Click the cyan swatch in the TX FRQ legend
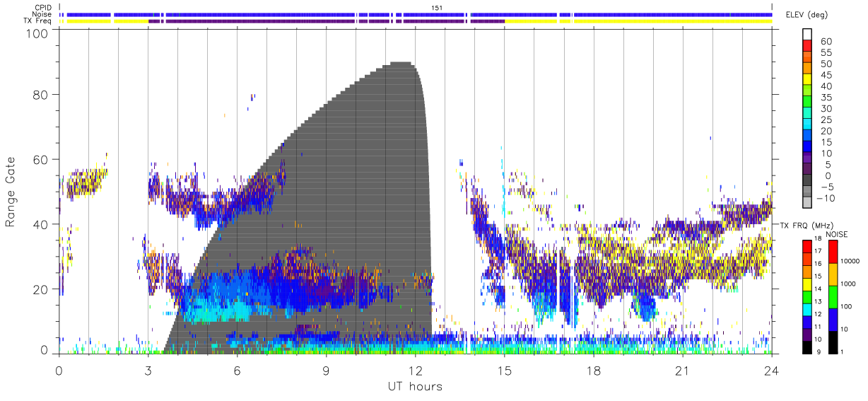868x401 pixels. pos(807,308)
